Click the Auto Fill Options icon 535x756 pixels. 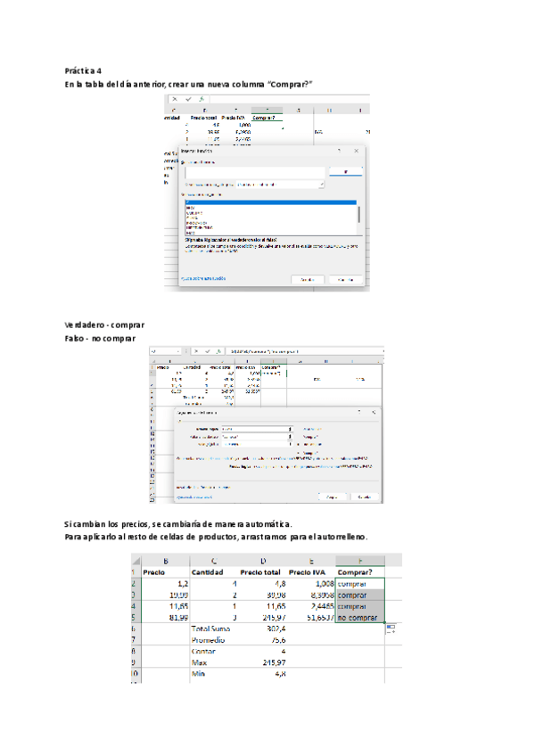tap(391, 629)
